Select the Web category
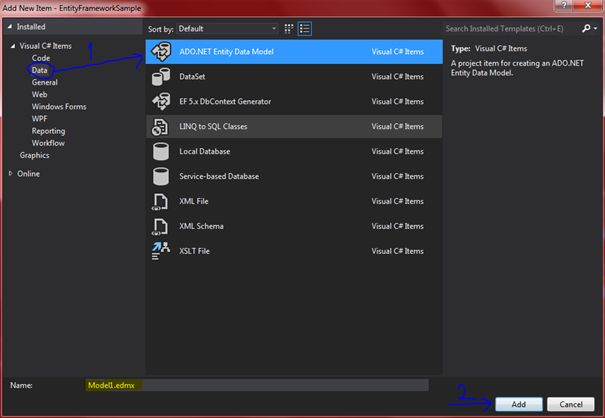The height and width of the screenshot is (418, 605). click(39, 95)
